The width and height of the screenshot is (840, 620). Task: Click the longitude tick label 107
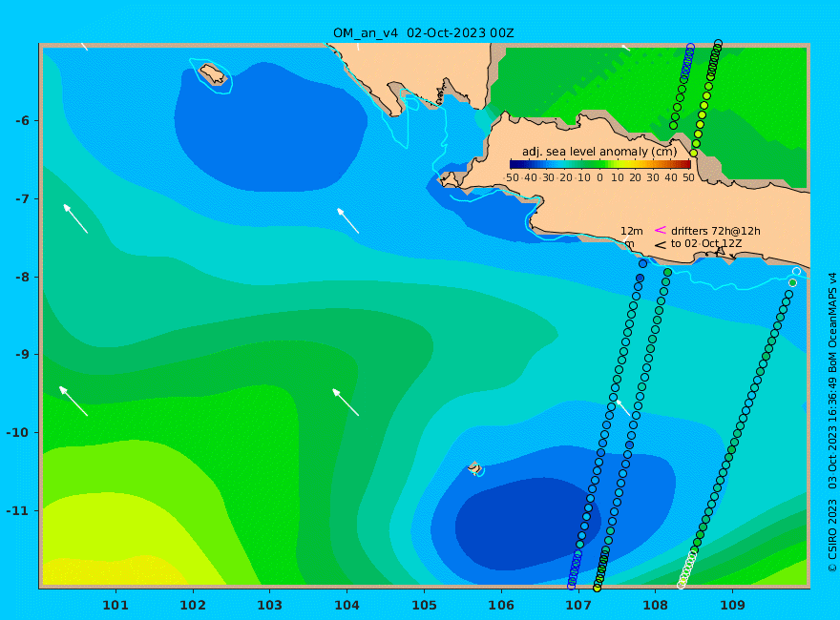(578, 606)
